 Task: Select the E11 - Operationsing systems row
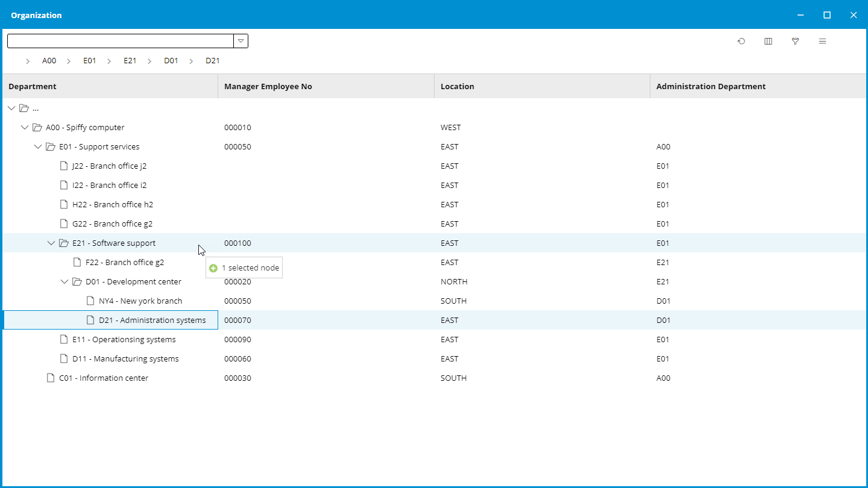click(x=124, y=339)
